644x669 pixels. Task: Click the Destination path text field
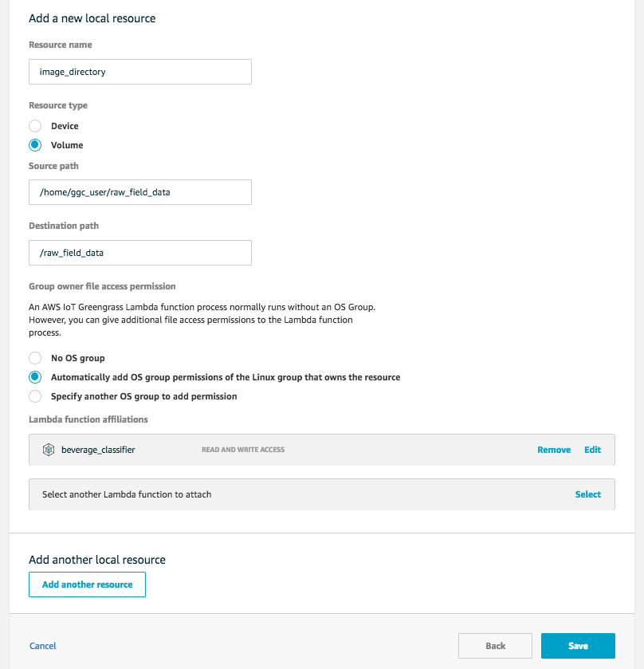pos(140,253)
